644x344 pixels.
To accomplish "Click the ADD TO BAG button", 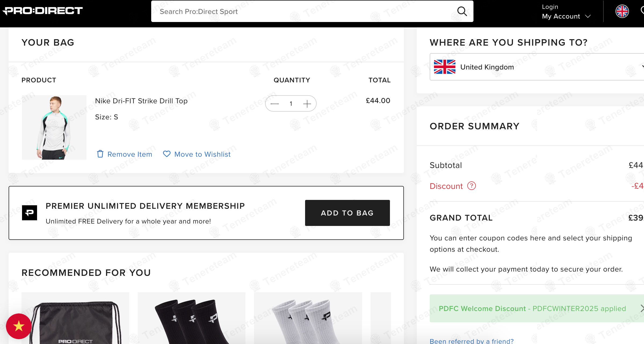I will tap(347, 213).
